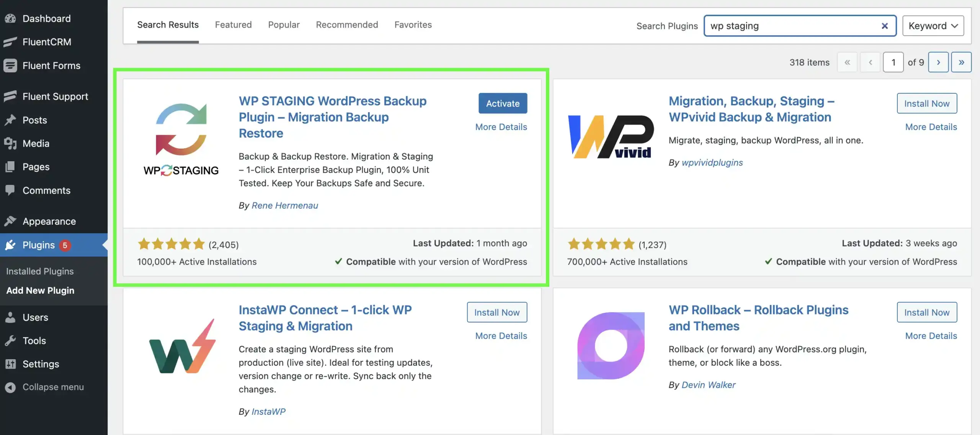
Task: Click the InstaWP Connect plugin logo
Action: [182, 346]
